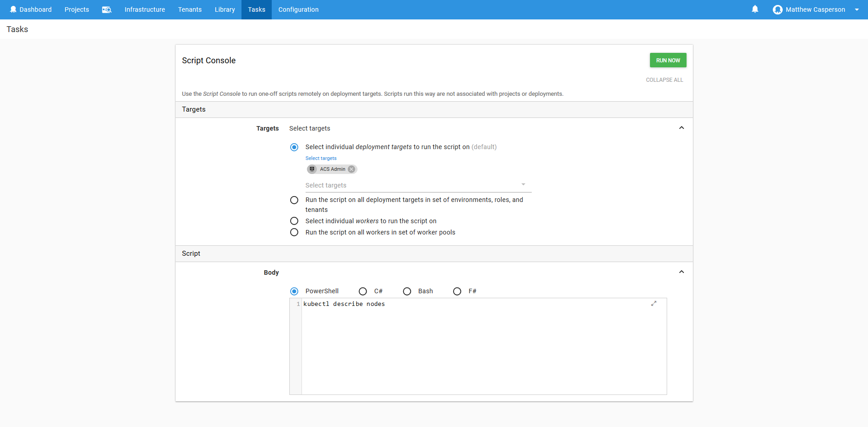Collapse the Targets section chevron
868x427 pixels.
point(682,128)
